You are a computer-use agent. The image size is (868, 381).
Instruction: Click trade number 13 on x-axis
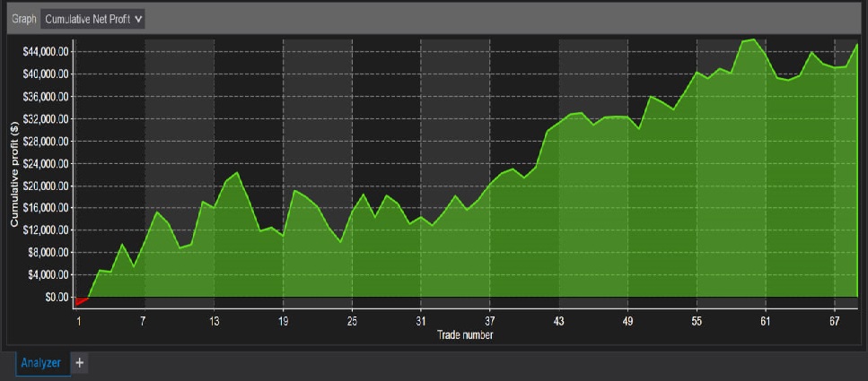(x=214, y=321)
